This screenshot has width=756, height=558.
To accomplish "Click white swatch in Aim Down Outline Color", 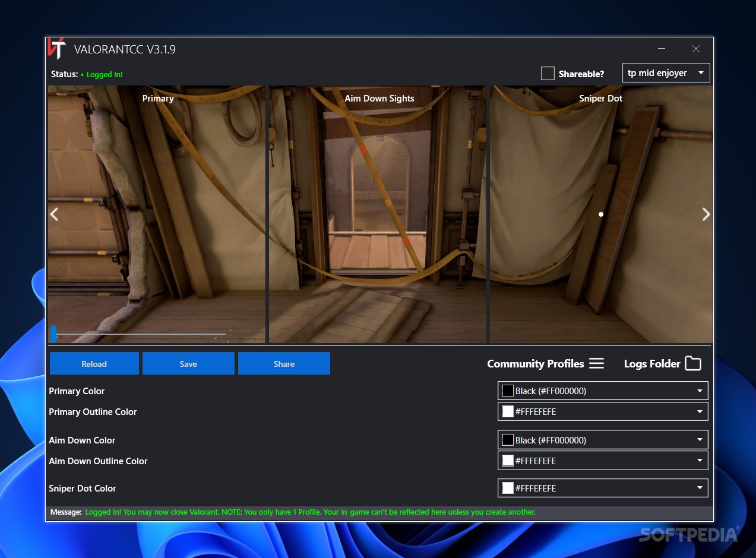I will tap(508, 461).
